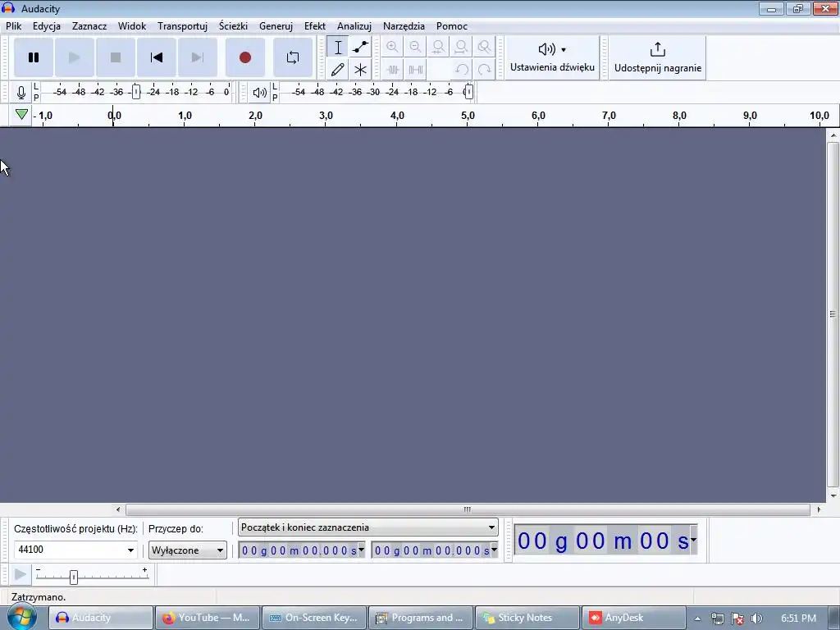Switch to On-Screen Keyboard taskbar item
Screen dimensions: 840x630
pos(314,618)
